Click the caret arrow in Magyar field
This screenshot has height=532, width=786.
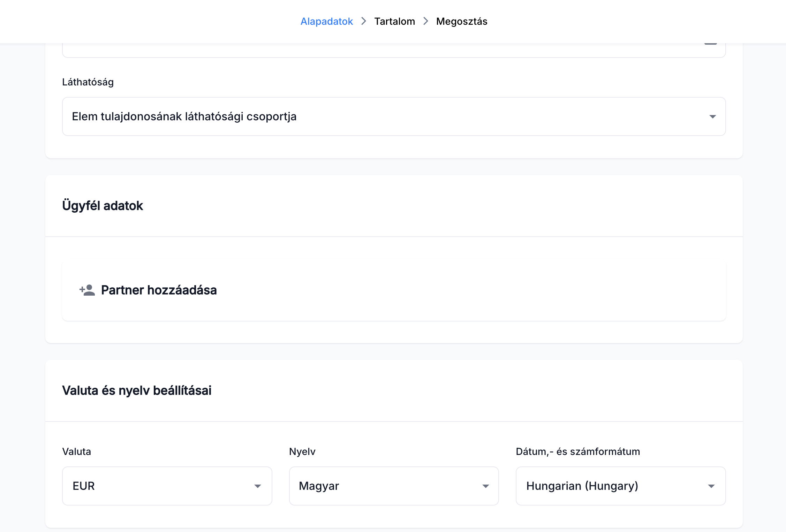click(x=485, y=486)
